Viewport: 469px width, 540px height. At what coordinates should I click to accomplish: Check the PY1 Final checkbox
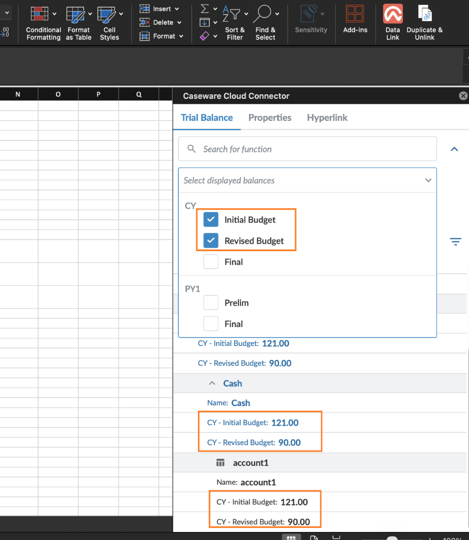211,323
